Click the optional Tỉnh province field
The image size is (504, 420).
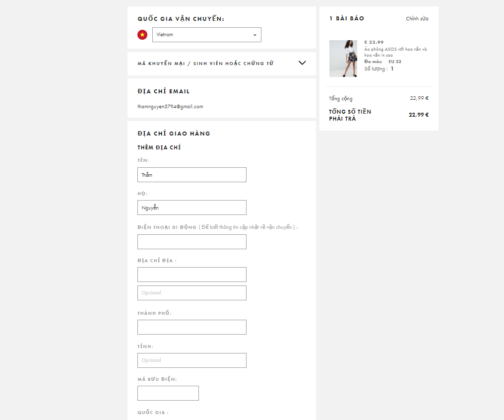tap(191, 360)
